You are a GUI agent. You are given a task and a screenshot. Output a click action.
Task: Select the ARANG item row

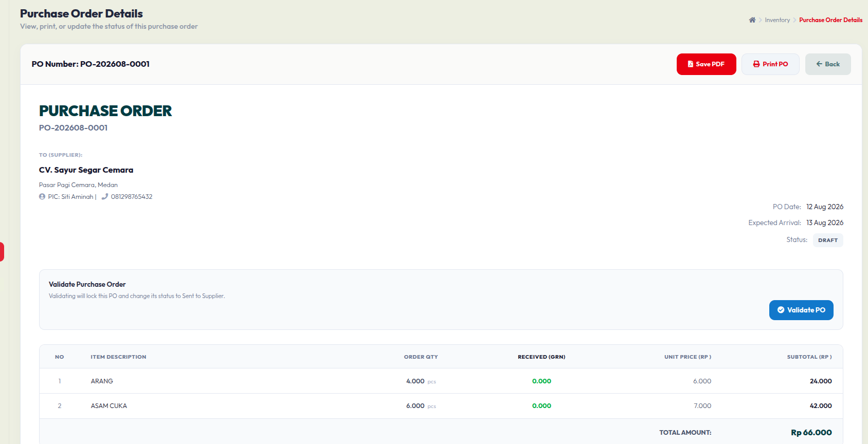pos(441,381)
